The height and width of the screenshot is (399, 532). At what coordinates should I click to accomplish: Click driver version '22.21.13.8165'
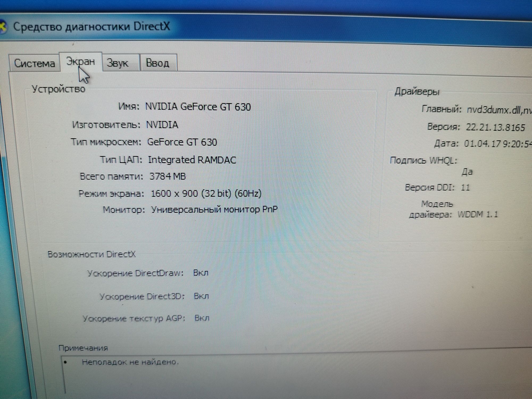495,127
